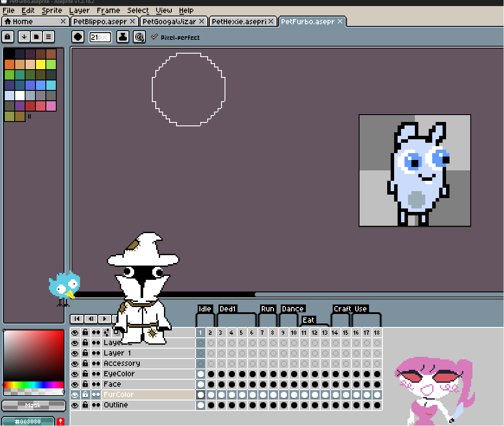Toggle continuous cels for Layer 1

tap(96, 353)
